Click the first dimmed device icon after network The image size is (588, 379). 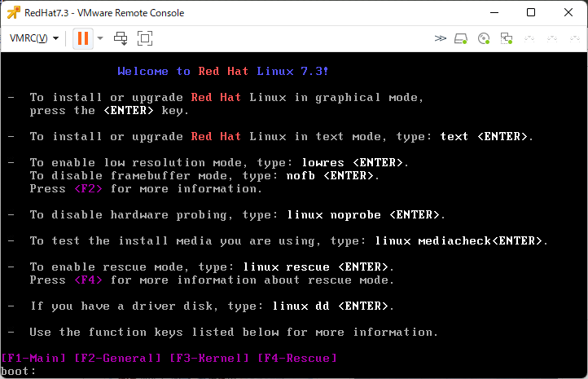(529, 38)
